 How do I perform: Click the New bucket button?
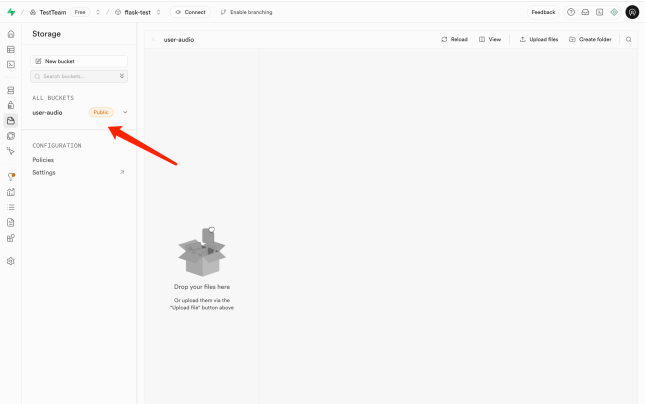point(79,61)
